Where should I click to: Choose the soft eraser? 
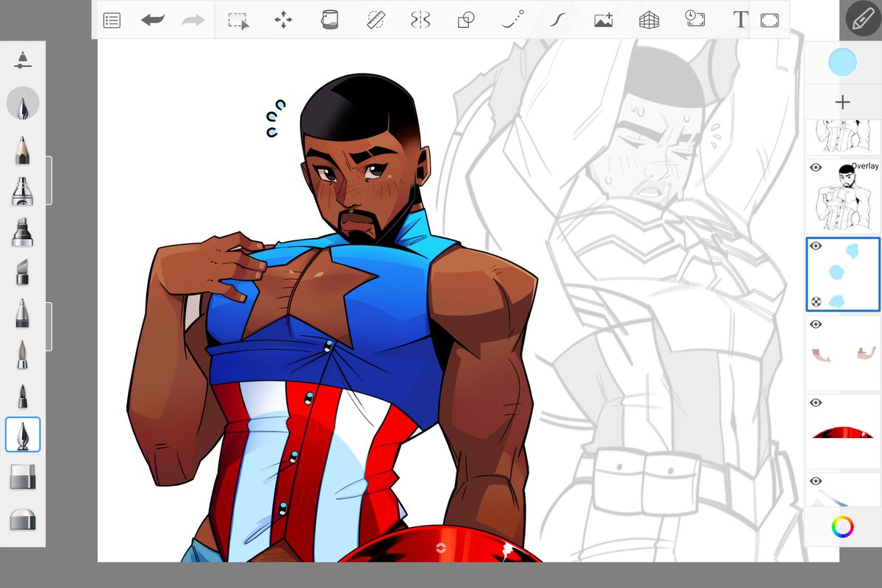(23, 519)
